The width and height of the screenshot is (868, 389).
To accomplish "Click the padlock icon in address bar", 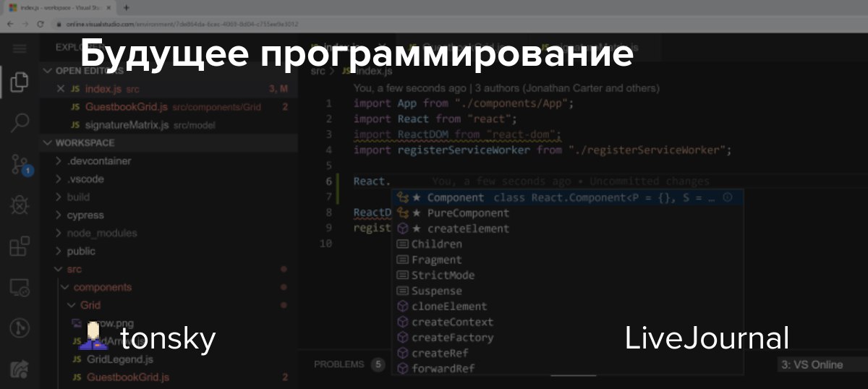I will tap(59, 24).
